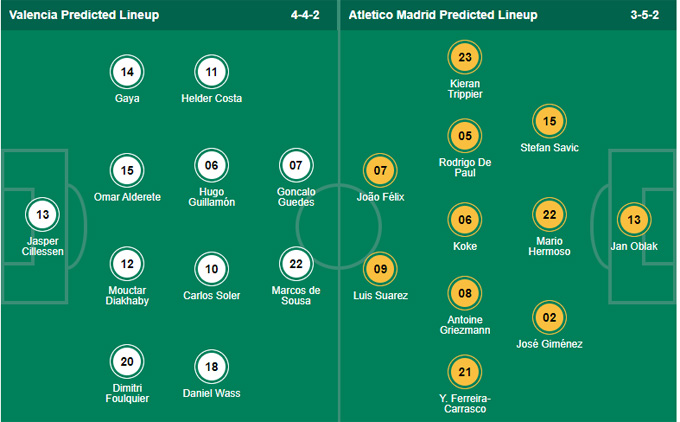Click Luis Suarez's number 09 icon

(x=380, y=269)
